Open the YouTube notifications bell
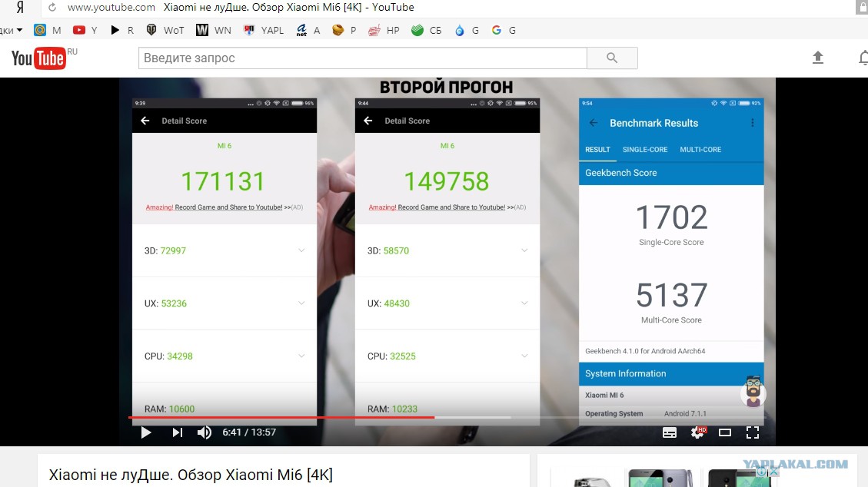 [863, 58]
